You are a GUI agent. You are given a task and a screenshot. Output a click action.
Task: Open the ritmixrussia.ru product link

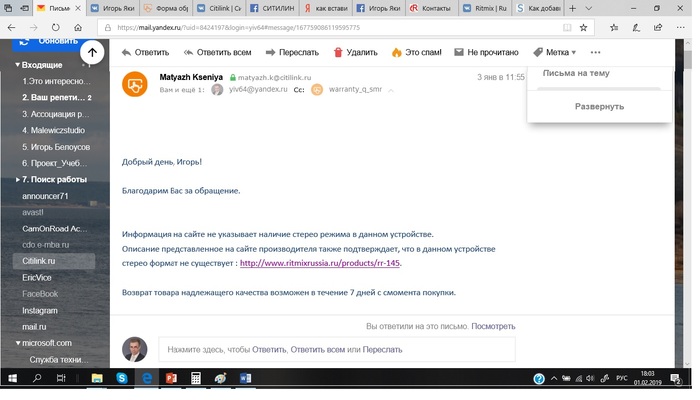pyautogui.click(x=320, y=263)
